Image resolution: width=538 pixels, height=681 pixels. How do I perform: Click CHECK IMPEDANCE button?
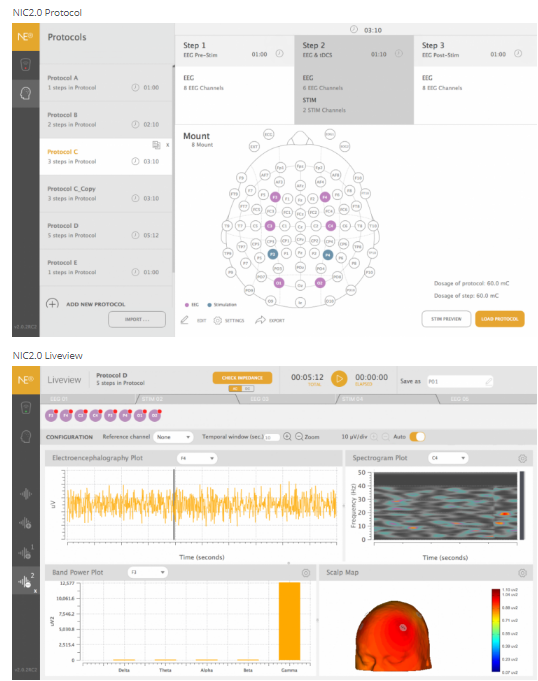242,378
